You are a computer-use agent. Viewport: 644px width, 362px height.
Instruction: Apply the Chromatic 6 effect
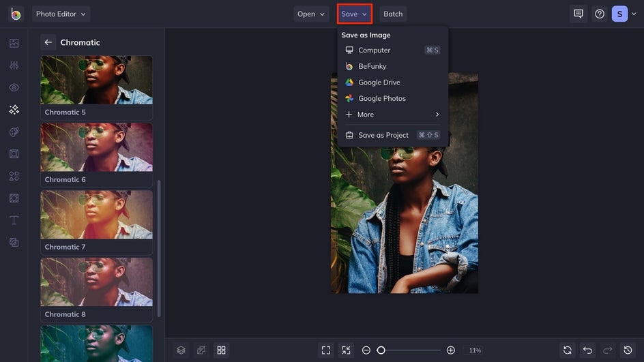click(x=96, y=155)
